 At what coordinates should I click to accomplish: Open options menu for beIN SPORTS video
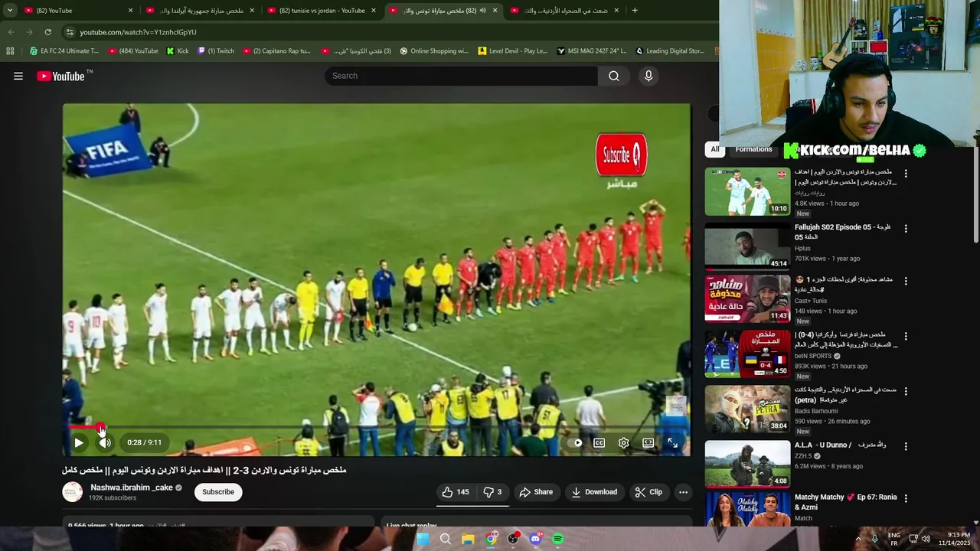click(x=906, y=336)
